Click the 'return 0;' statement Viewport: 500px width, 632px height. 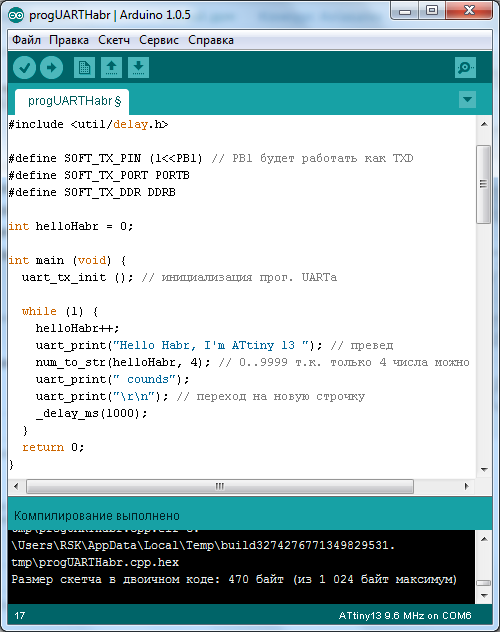53,447
